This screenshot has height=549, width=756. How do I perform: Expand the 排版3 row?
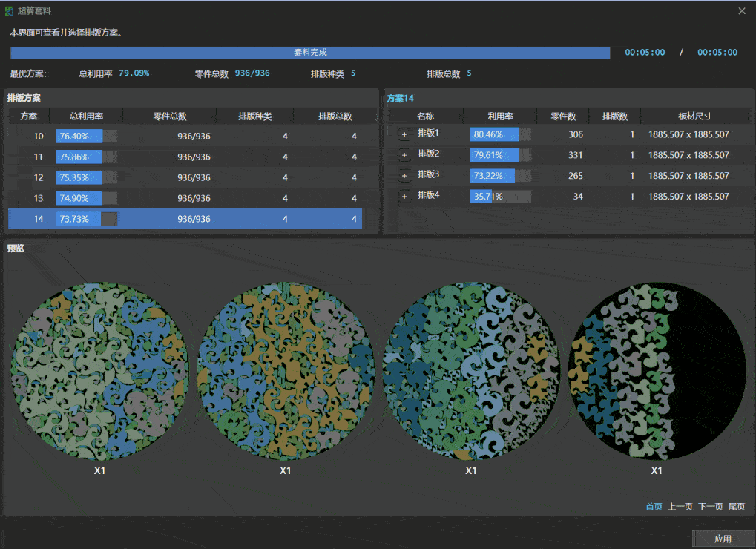[x=404, y=176]
